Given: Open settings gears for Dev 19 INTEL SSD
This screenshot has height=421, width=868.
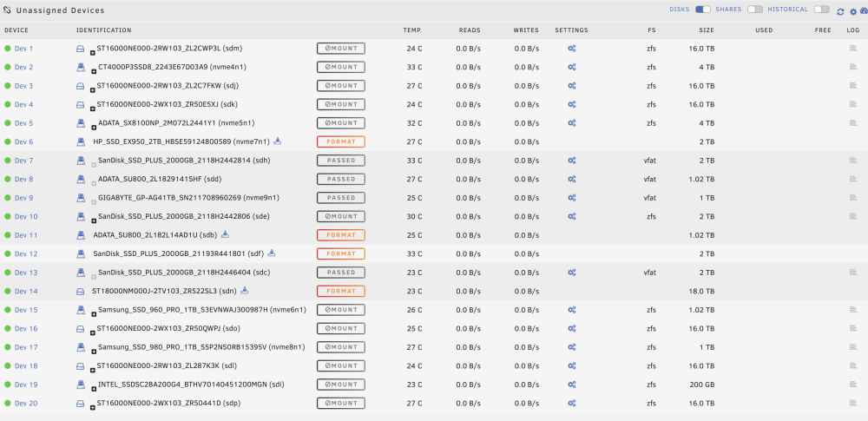Looking at the screenshot, I should click(x=572, y=385).
